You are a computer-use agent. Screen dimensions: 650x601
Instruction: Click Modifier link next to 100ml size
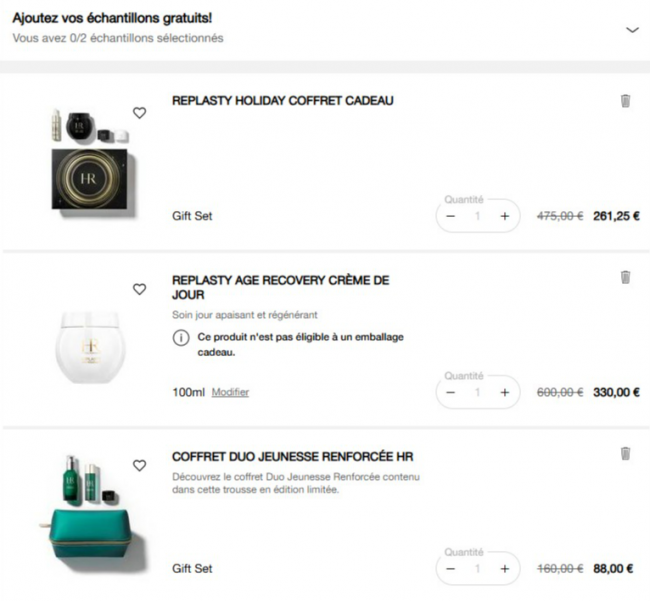230,392
